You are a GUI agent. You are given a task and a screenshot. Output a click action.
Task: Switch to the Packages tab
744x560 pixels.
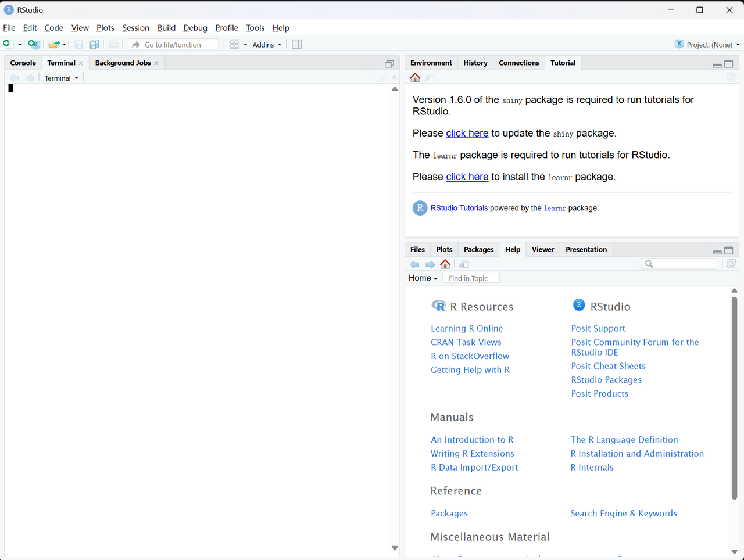478,250
